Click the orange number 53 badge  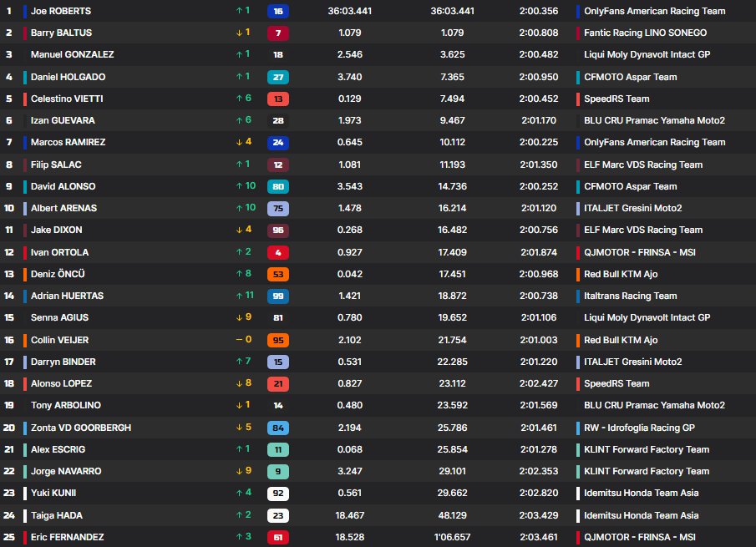(278, 274)
